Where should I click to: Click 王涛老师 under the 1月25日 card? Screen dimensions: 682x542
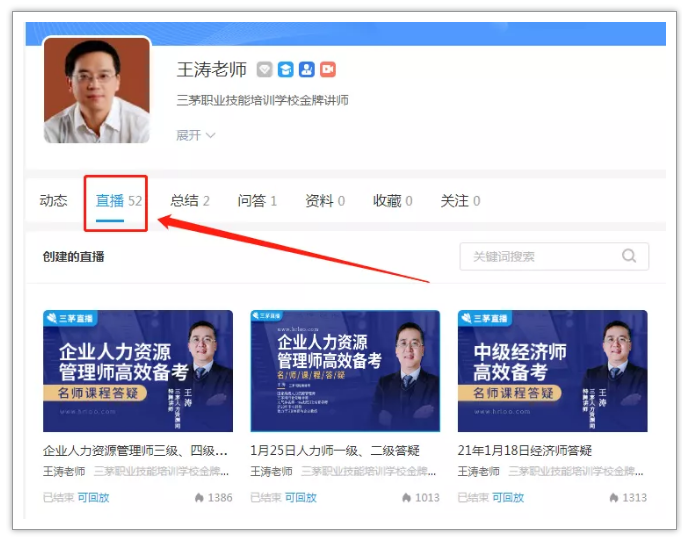coord(271,471)
